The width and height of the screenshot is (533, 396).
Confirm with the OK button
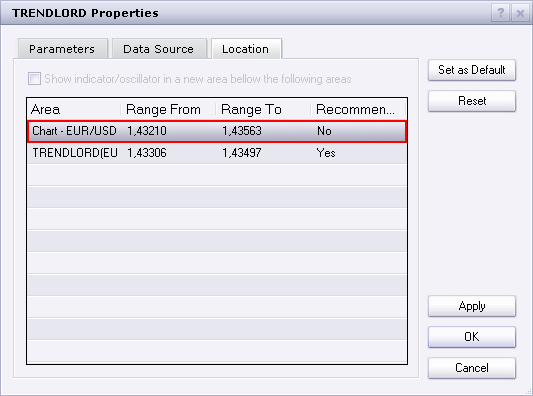click(472, 337)
